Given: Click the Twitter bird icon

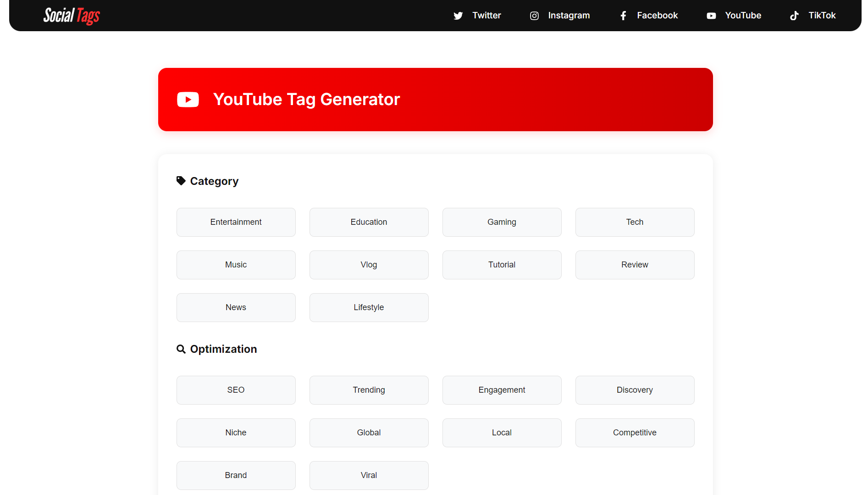Looking at the screenshot, I should click(458, 16).
